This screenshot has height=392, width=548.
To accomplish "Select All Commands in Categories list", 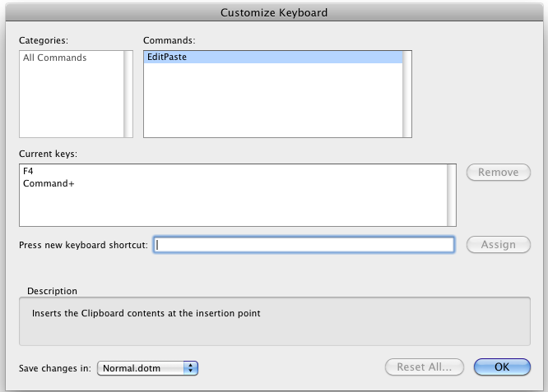I will coord(54,58).
